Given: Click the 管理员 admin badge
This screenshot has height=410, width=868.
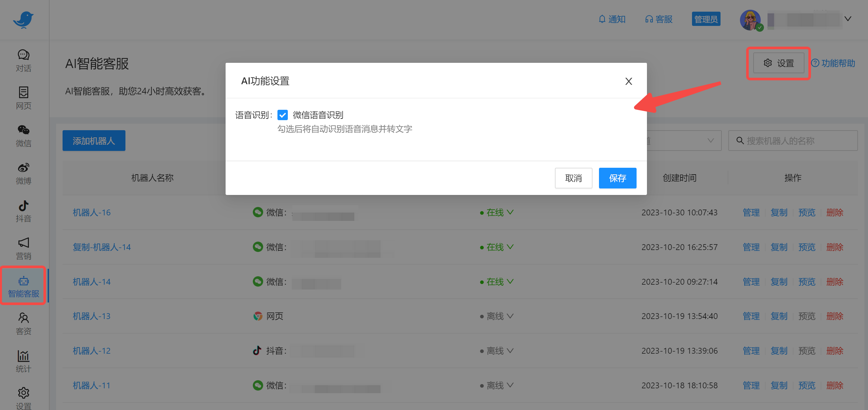Looking at the screenshot, I should (706, 19).
